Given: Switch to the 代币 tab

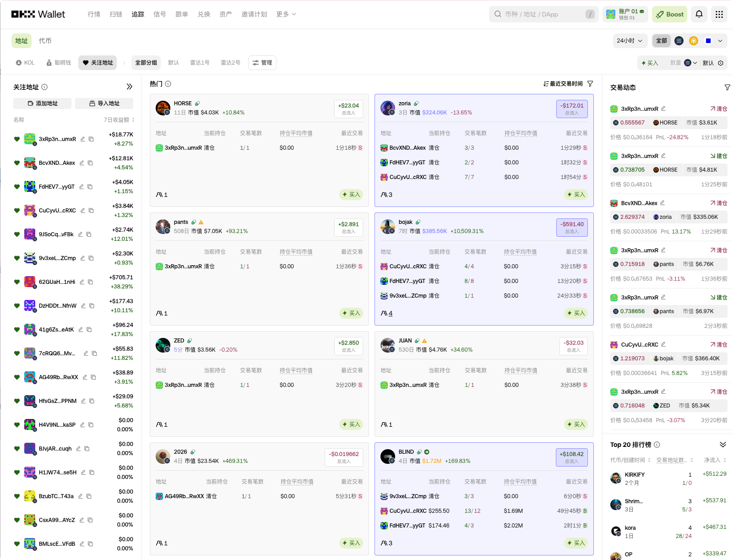Looking at the screenshot, I should 45,41.
